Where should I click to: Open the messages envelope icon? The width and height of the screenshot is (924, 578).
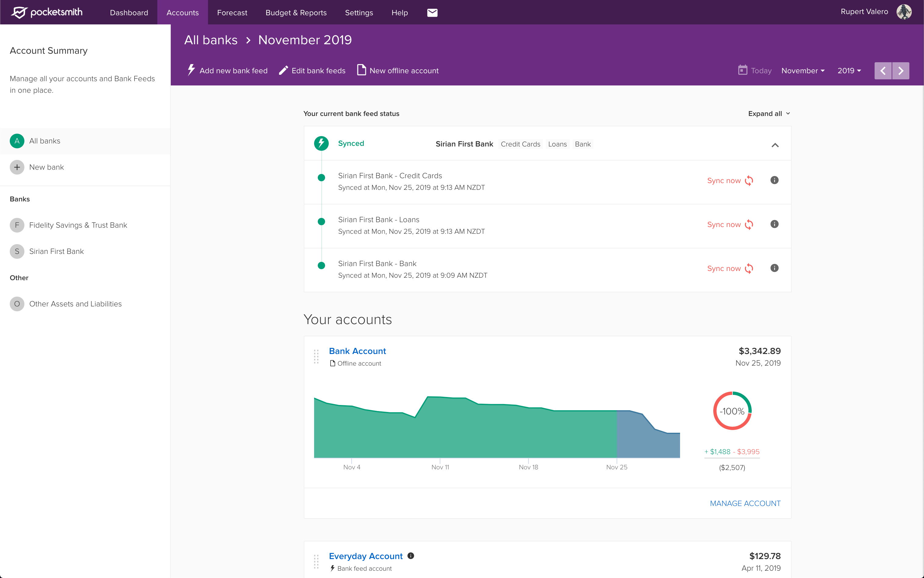click(x=432, y=13)
